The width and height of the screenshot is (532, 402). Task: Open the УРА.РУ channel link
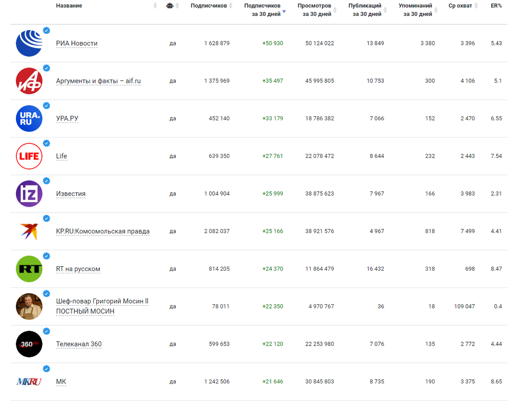67,119
